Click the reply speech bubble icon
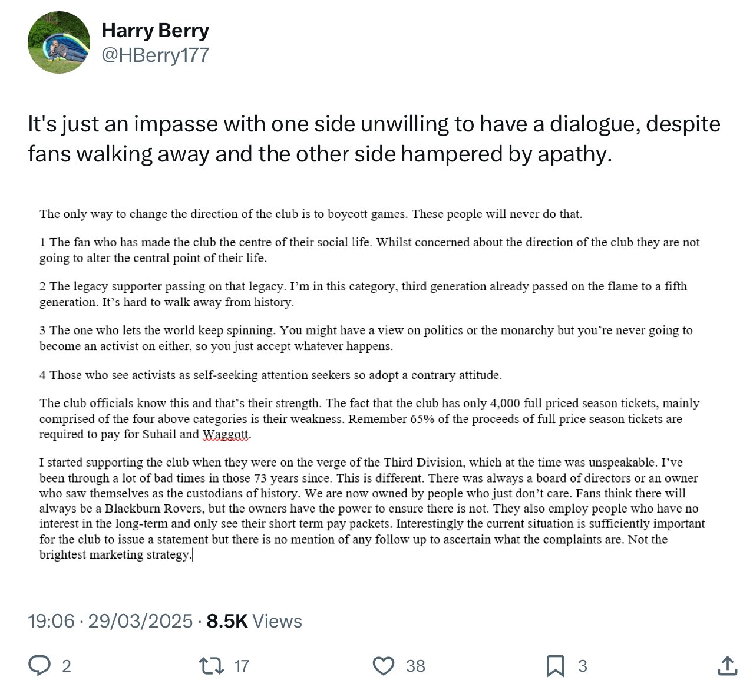This screenshot has height=700, width=753. point(39,666)
